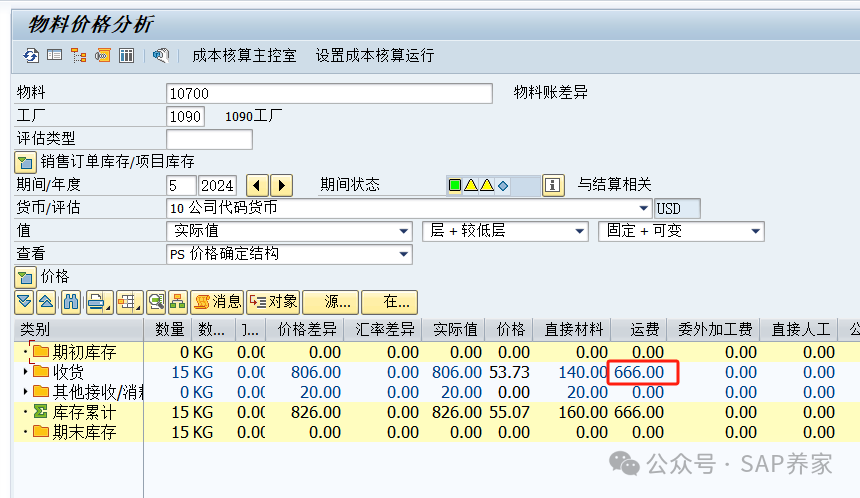Click the blue diamond period status indicator
This screenshot has height=498, width=860.
[x=502, y=186]
